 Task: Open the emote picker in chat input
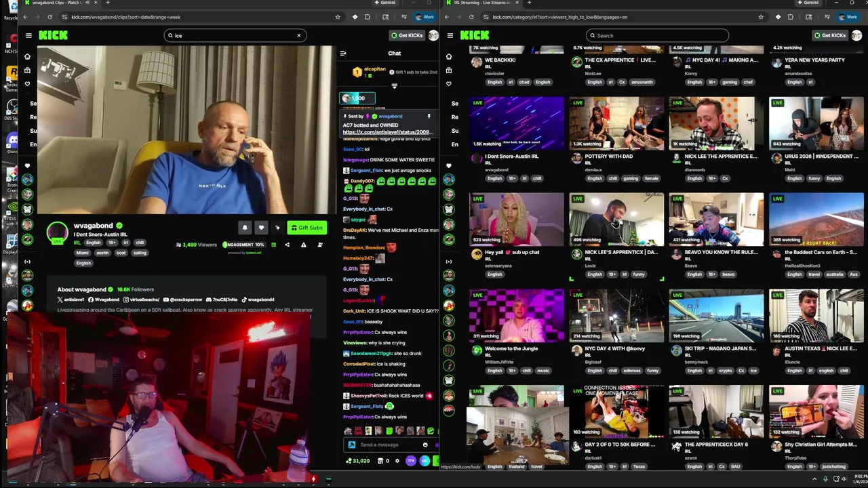[425, 445]
